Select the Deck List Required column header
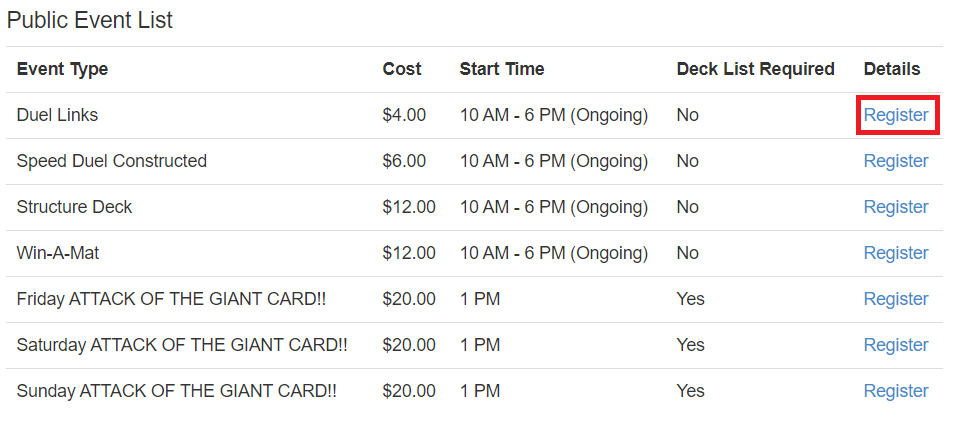This screenshot has width=962, height=425. point(755,69)
